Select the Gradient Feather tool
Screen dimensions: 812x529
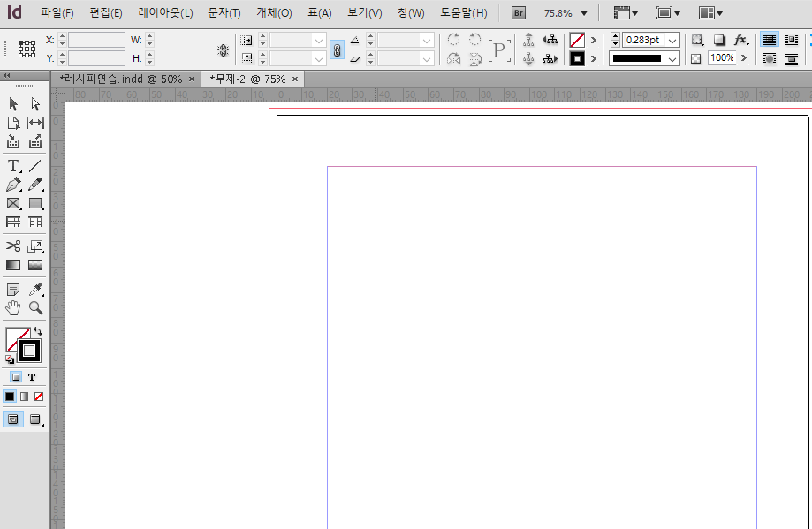click(35, 265)
